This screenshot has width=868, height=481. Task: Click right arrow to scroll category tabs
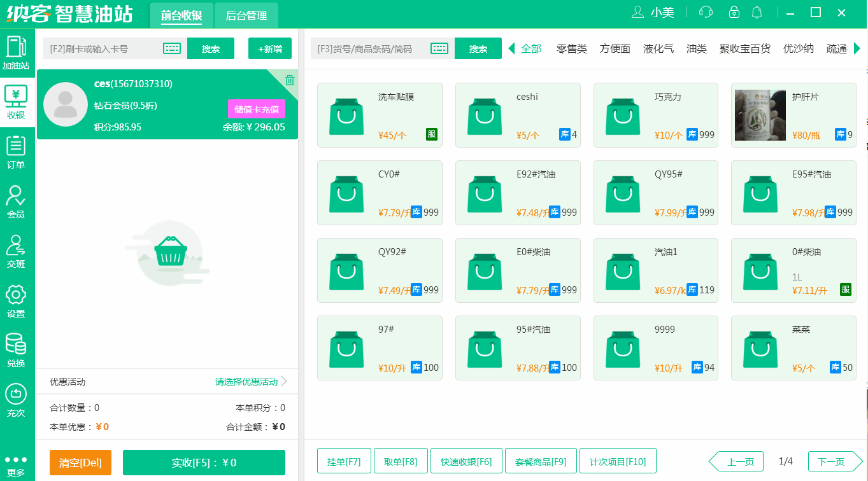[x=858, y=48]
